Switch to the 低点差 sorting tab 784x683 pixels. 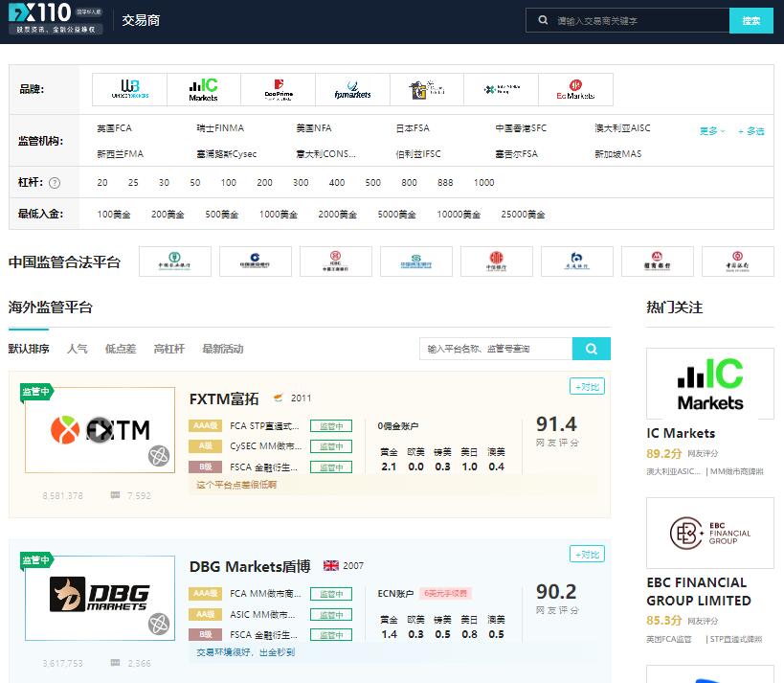click(x=121, y=349)
